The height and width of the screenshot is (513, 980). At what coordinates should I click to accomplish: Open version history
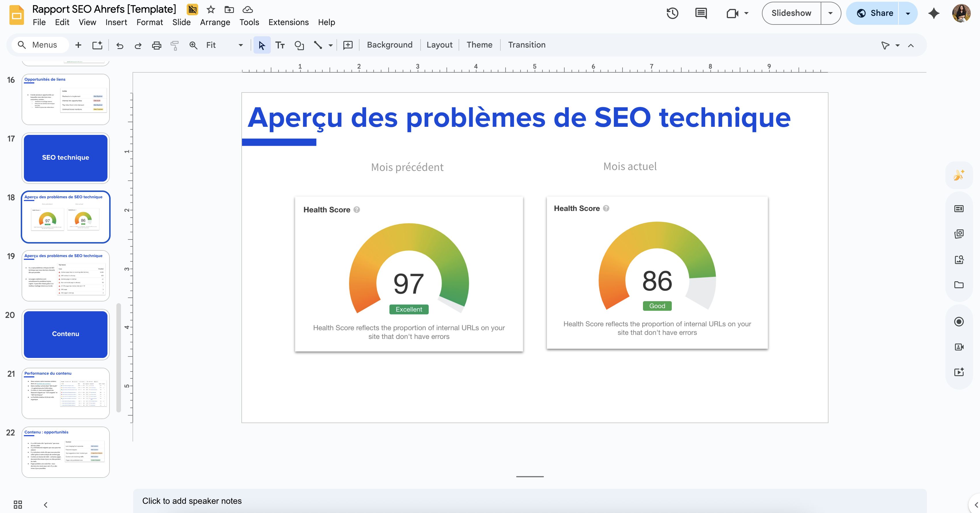(x=672, y=13)
